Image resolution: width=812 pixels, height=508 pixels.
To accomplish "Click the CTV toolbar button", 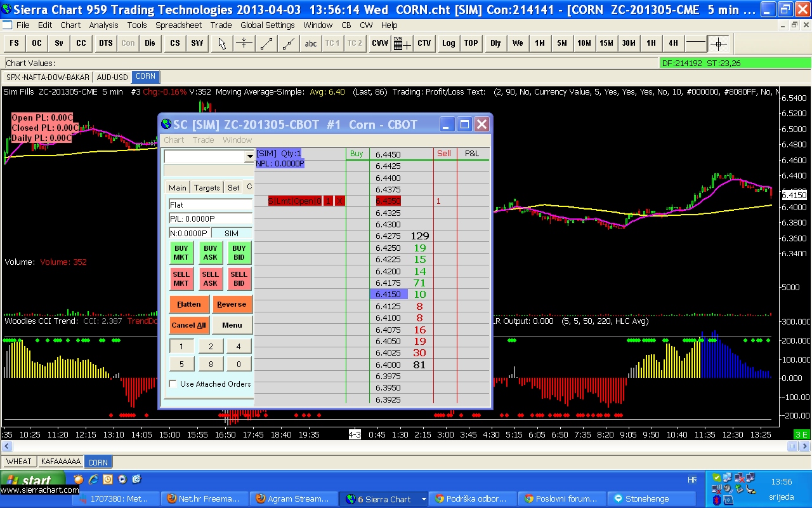I will click(424, 43).
